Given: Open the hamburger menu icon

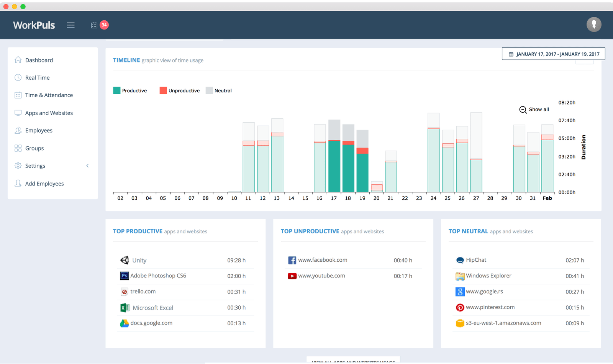Looking at the screenshot, I should point(70,25).
